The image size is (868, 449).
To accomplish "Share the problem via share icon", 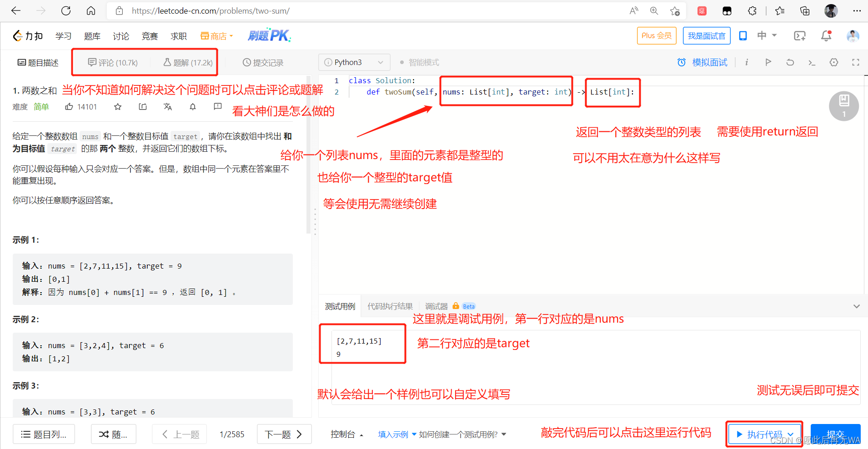I will (x=143, y=107).
